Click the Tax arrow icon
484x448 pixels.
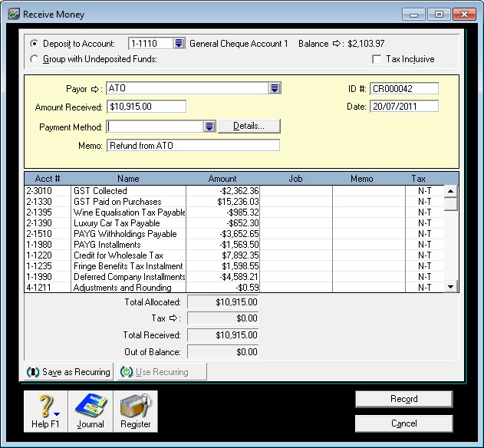pos(174,318)
